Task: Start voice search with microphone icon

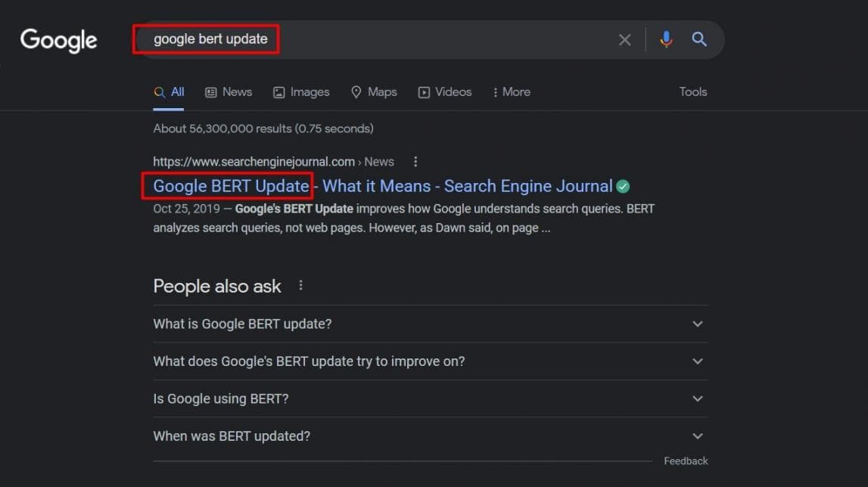Action: 666,40
